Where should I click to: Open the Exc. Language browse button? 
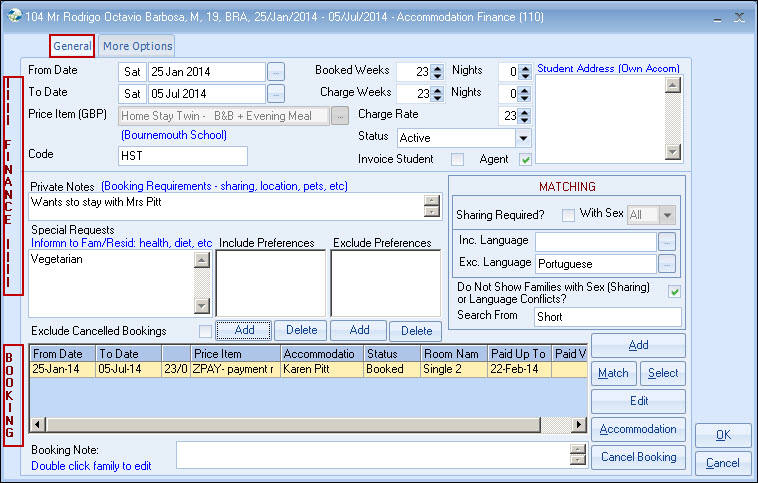click(668, 264)
